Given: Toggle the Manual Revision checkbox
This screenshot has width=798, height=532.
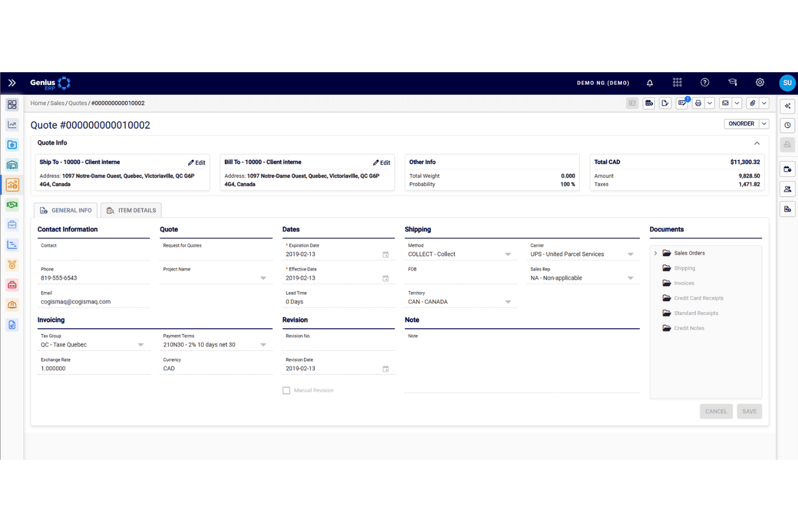Looking at the screenshot, I should (x=286, y=391).
